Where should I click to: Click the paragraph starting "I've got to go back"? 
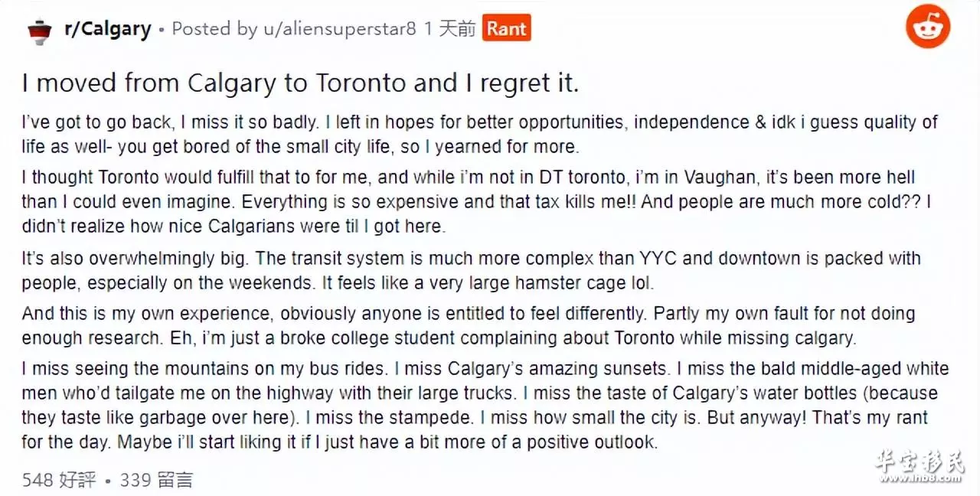click(x=479, y=134)
